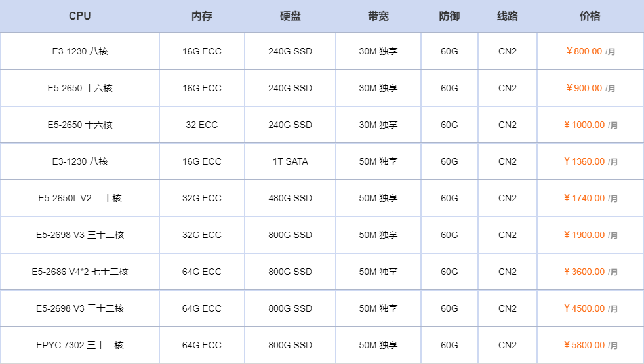Viewport: 644px width, 364px height.
Task: Click the 线路 column header
Action: click(x=507, y=16)
